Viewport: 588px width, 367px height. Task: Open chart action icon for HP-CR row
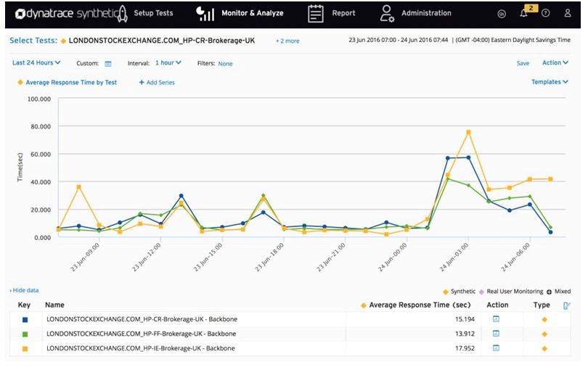(x=496, y=319)
